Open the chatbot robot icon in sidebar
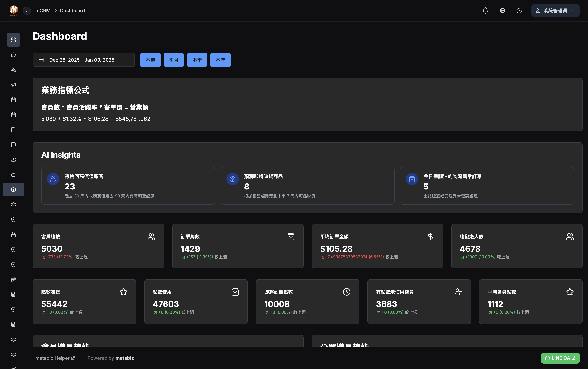The height and width of the screenshot is (369, 588). [x=13, y=174]
